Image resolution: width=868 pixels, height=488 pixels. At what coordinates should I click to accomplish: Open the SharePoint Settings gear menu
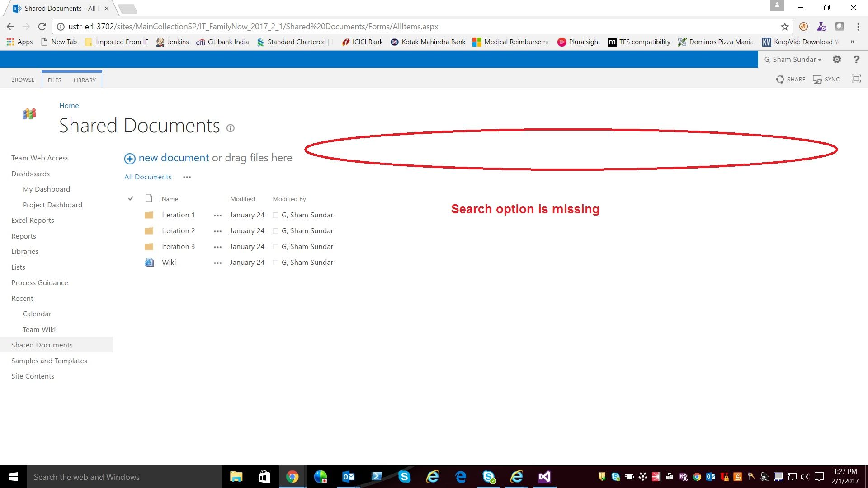[x=837, y=59]
